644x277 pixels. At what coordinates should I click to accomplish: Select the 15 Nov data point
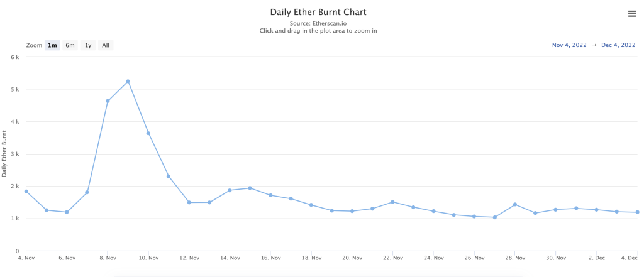coord(250,188)
